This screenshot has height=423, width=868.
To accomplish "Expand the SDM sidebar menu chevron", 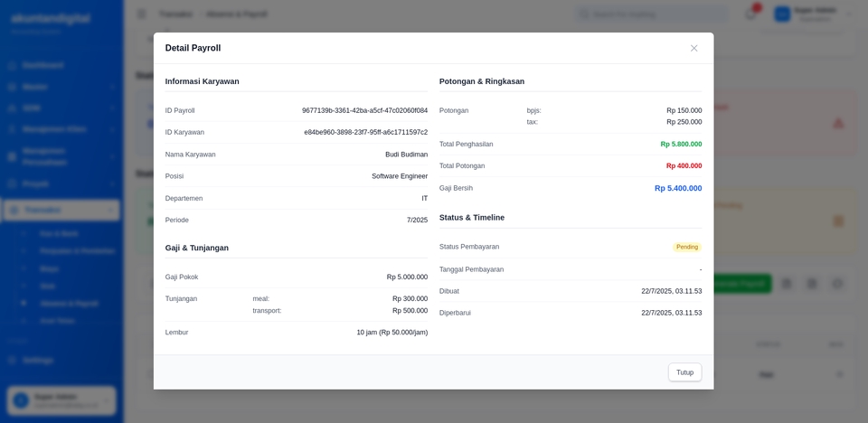I will [x=112, y=108].
